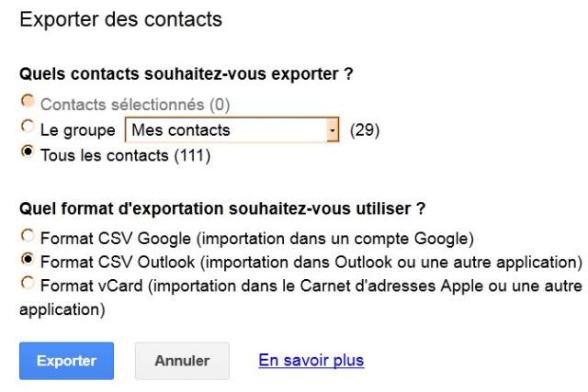Choose the 'Le groupe' radio option
This screenshot has height=392, width=588.
click(x=28, y=127)
